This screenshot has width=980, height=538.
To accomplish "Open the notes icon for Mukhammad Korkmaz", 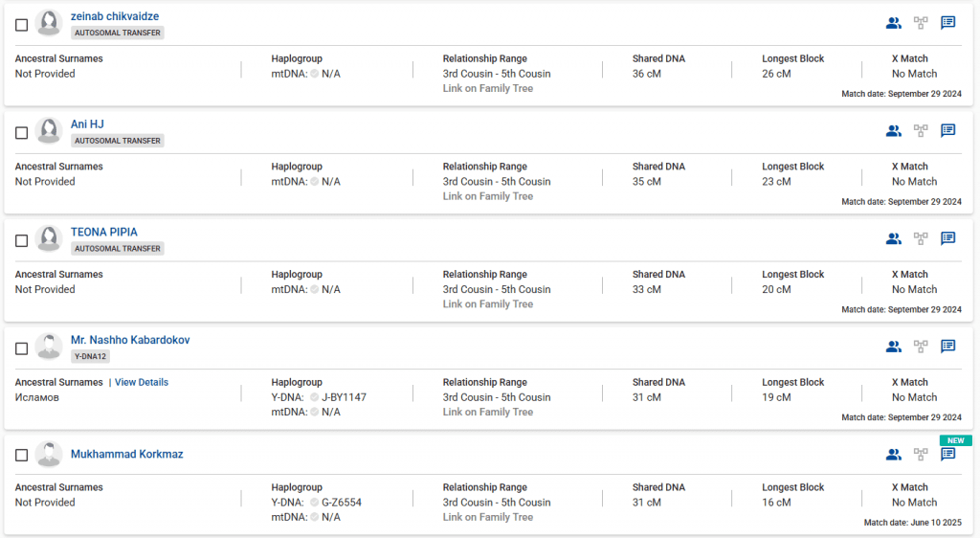I will (x=947, y=455).
